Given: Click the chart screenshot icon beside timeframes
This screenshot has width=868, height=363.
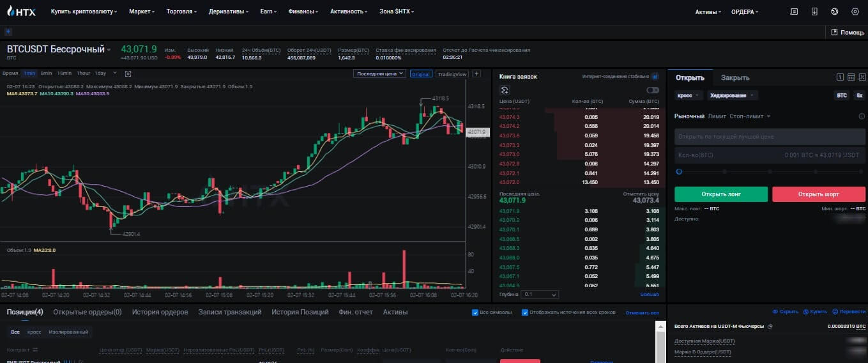Looking at the screenshot, I should (128, 73).
